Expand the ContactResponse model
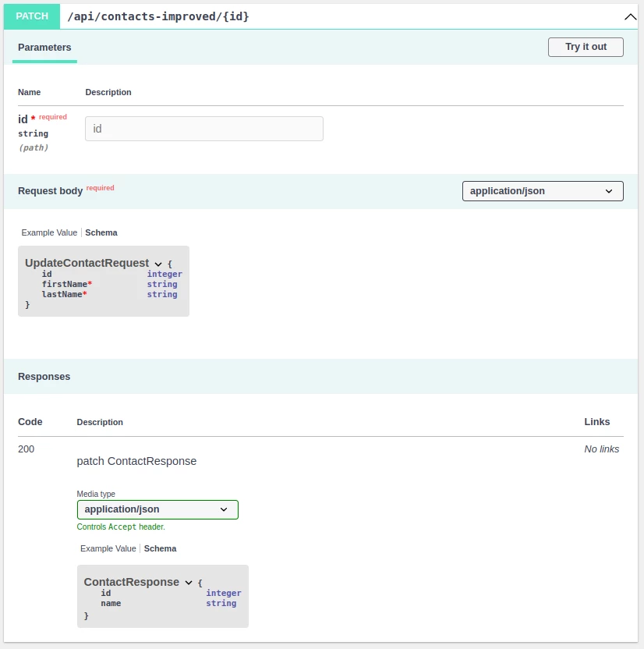The width and height of the screenshot is (644, 649). pos(187,582)
